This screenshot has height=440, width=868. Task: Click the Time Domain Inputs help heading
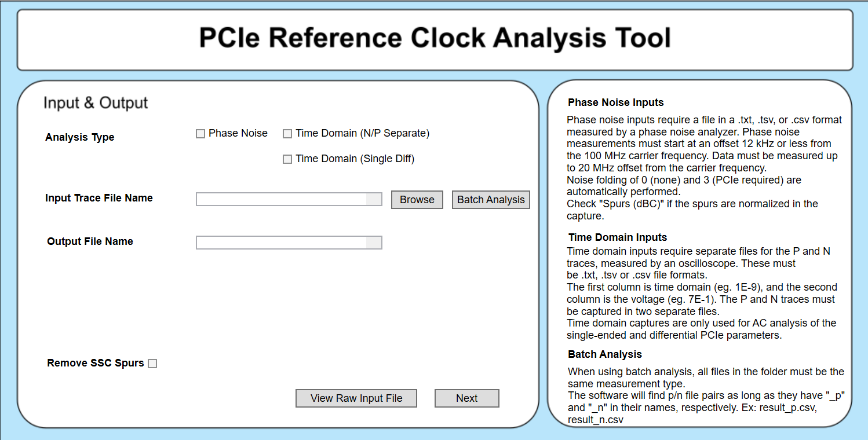(x=618, y=237)
